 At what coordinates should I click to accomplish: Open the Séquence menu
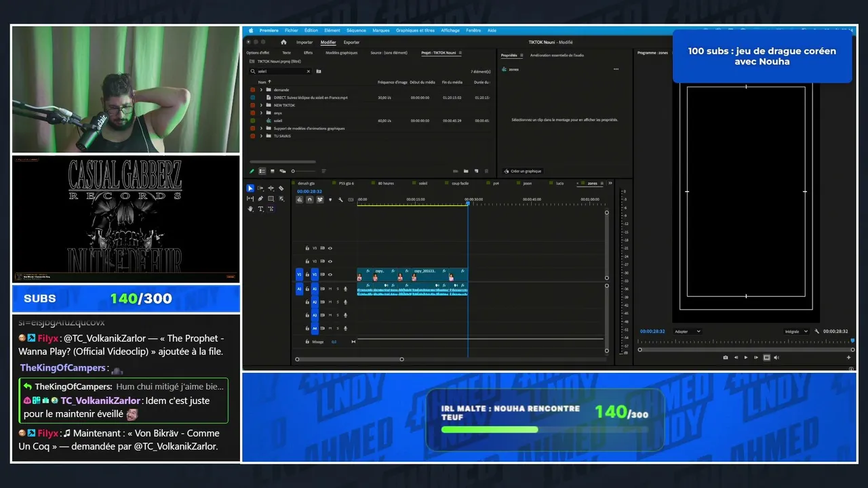click(x=356, y=30)
